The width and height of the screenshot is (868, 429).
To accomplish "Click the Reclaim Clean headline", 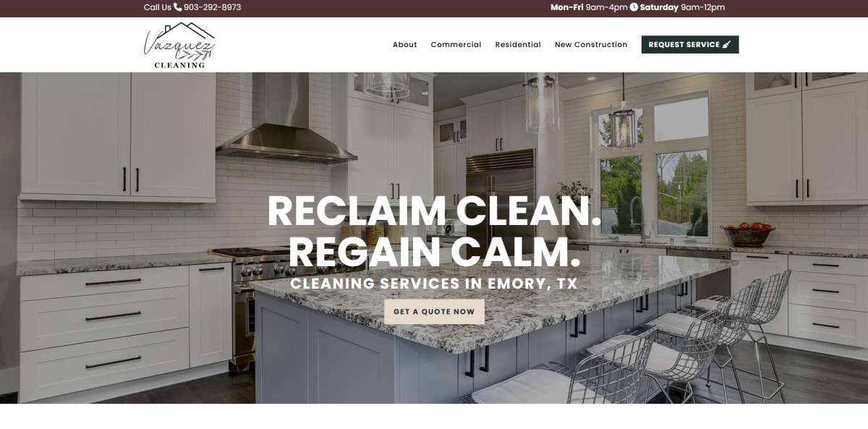I will click(434, 212).
